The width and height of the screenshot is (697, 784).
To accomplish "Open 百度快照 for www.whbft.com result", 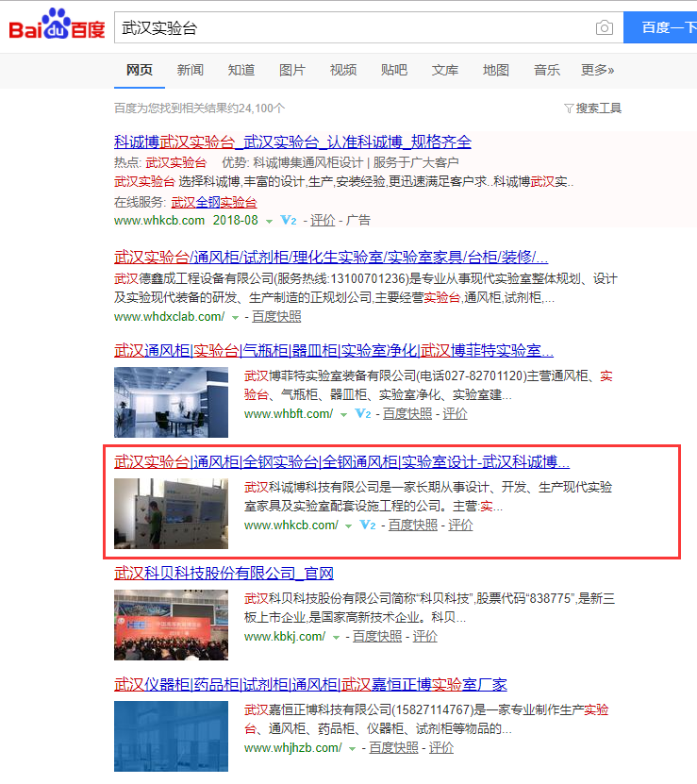I will (407, 414).
